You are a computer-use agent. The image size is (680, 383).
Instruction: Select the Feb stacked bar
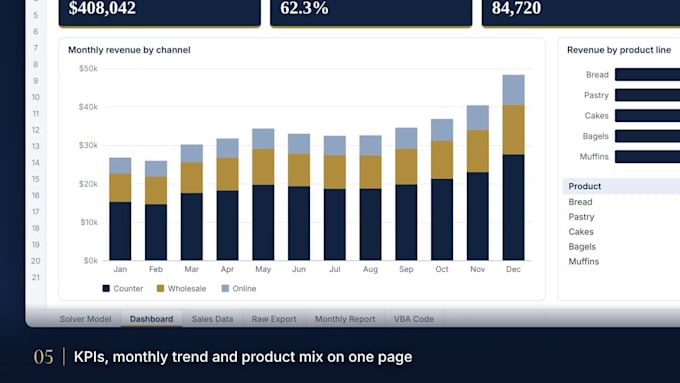(x=156, y=211)
